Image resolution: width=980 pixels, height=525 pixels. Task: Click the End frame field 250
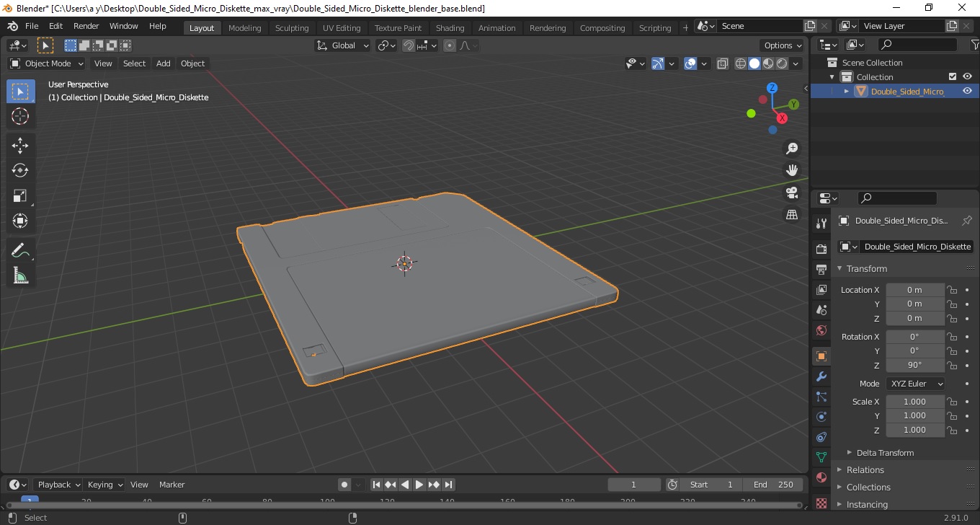774,485
